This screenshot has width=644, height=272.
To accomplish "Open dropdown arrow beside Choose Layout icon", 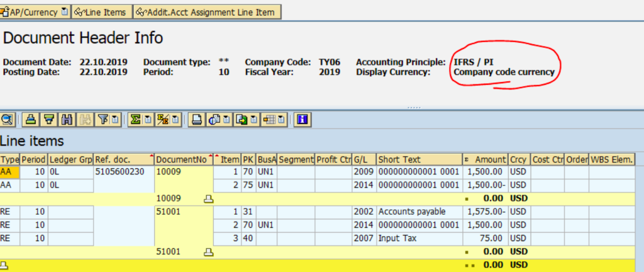I will (x=282, y=119).
